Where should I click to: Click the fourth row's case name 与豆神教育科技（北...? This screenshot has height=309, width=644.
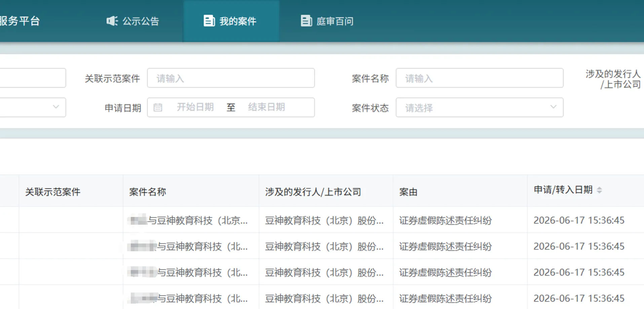pyautogui.click(x=188, y=298)
